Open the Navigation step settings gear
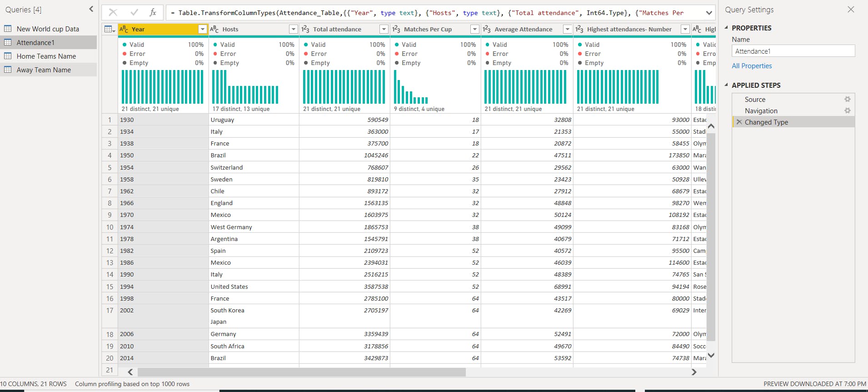Screen dimensions: 868x392 [848, 111]
